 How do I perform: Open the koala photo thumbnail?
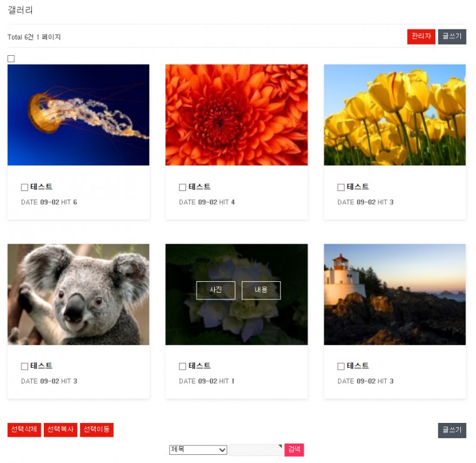point(78,294)
